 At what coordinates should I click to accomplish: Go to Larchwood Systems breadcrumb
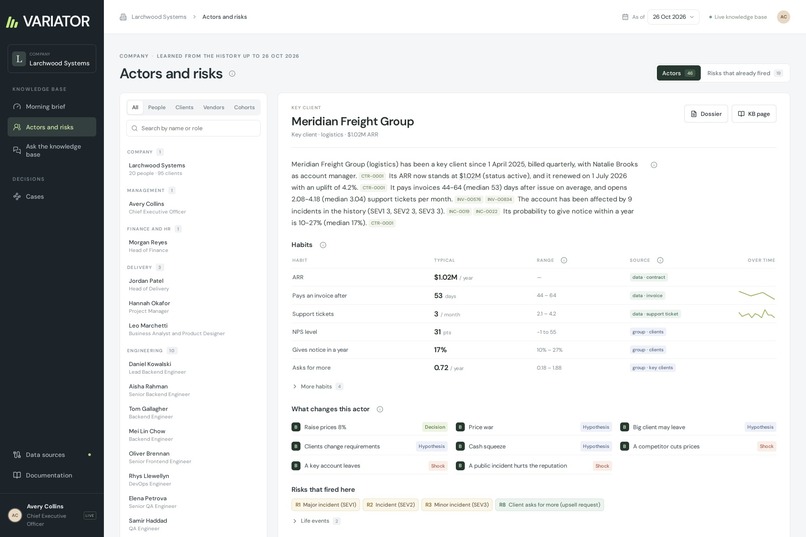coord(159,17)
